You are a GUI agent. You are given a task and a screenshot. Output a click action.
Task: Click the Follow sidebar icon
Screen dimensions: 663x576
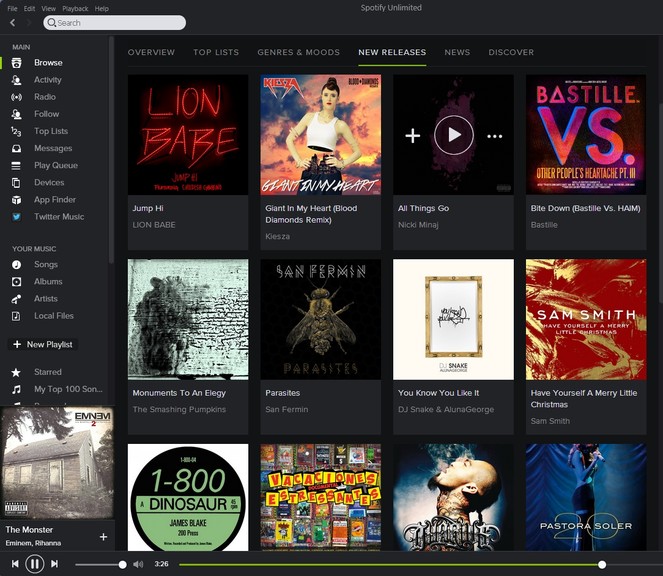pyautogui.click(x=16, y=114)
